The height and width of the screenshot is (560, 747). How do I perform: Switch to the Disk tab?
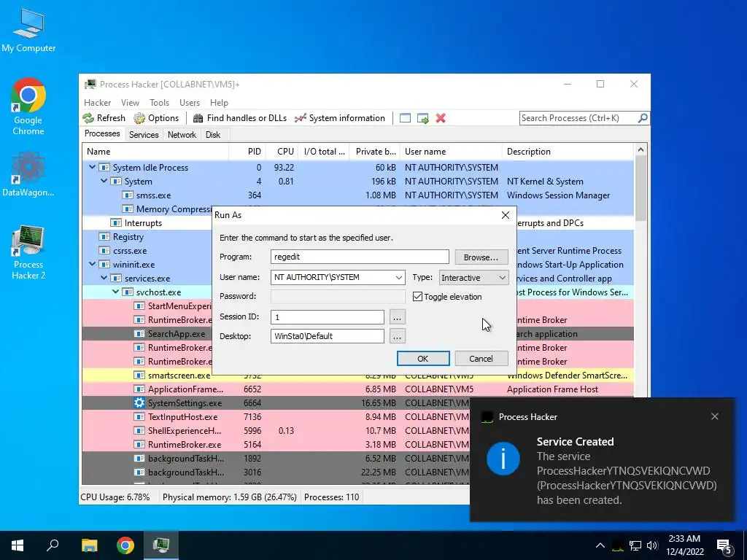point(213,135)
